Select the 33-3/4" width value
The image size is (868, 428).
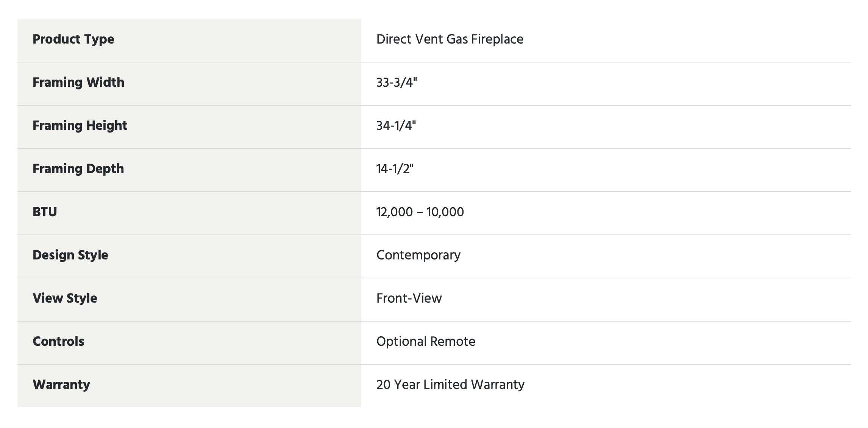(x=397, y=83)
